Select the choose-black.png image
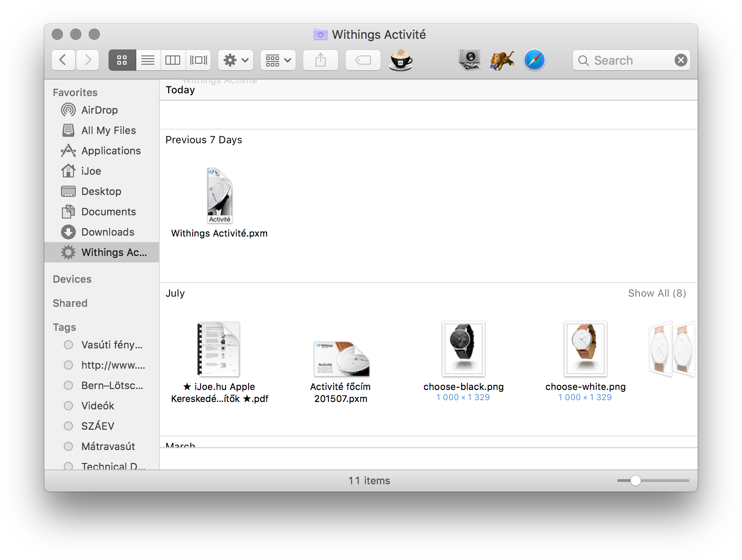 point(463,362)
